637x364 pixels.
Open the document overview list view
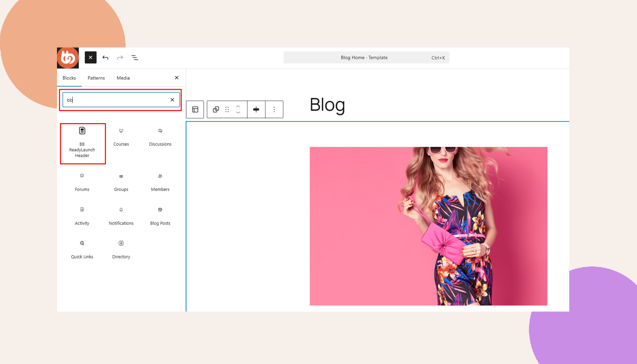[135, 57]
